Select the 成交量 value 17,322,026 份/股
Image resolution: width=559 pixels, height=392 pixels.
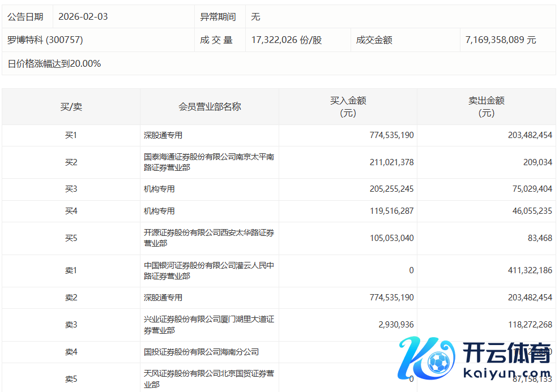pyautogui.click(x=287, y=40)
